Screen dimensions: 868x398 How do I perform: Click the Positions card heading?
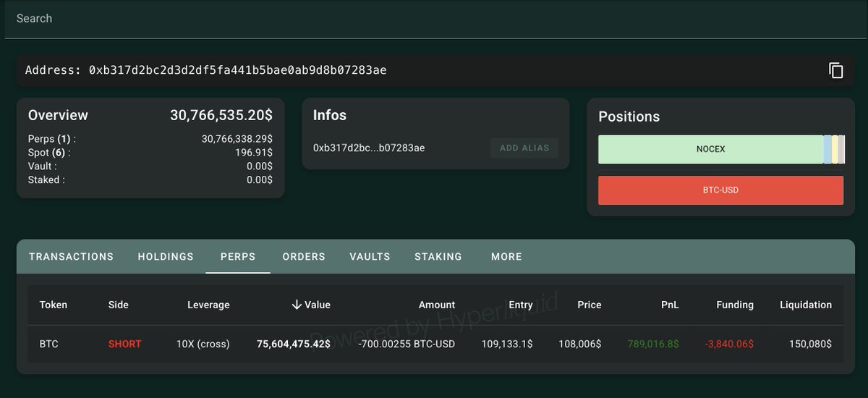coord(629,117)
